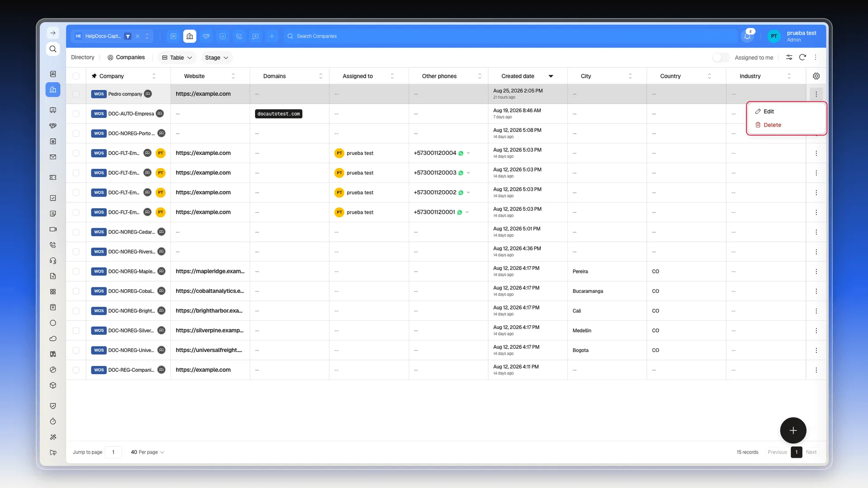The image size is (868, 488).
Task: Open the sidebar video camera icon
Action: 53,229
